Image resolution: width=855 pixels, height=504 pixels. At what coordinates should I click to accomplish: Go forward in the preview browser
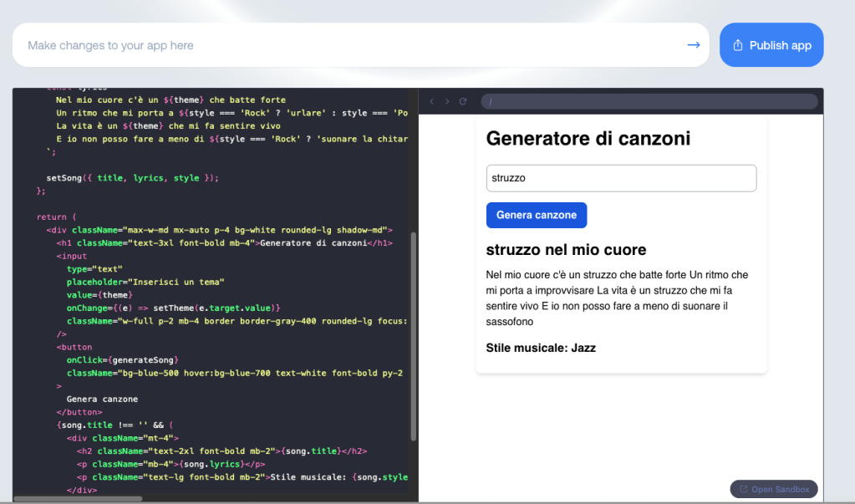click(447, 101)
